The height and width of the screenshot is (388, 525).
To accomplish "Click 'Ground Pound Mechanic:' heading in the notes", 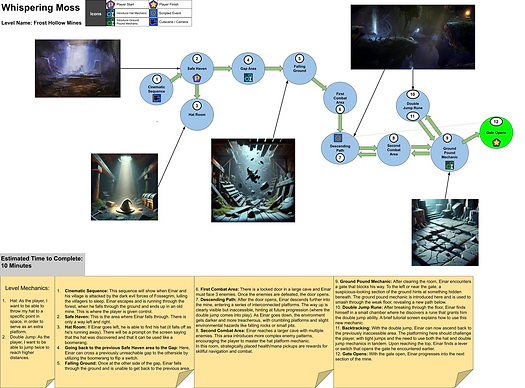I will pos(366,281).
